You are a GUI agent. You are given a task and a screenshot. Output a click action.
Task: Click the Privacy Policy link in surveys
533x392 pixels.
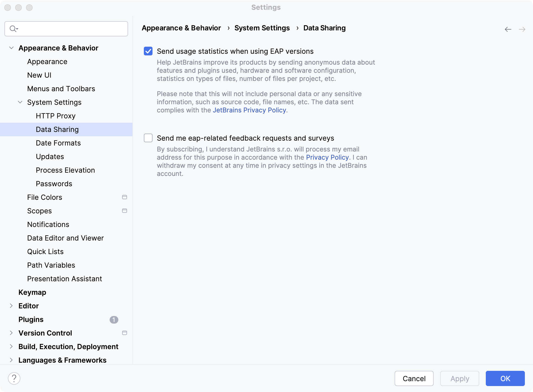click(327, 157)
